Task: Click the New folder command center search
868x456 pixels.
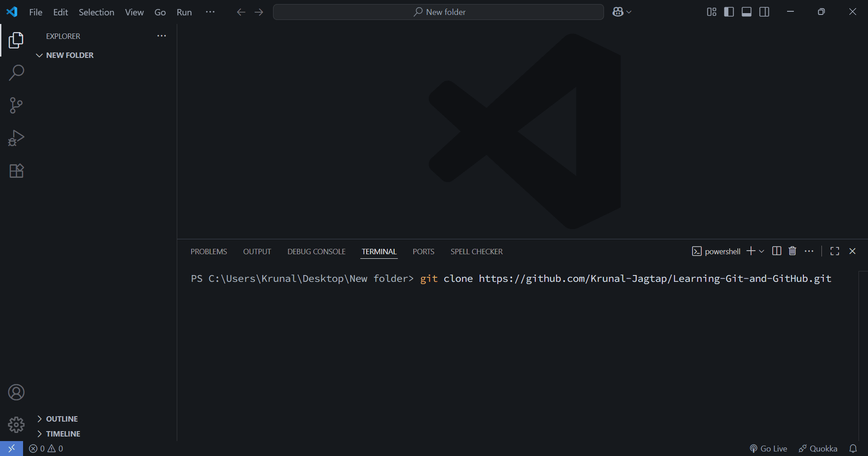Action: [x=439, y=12]
